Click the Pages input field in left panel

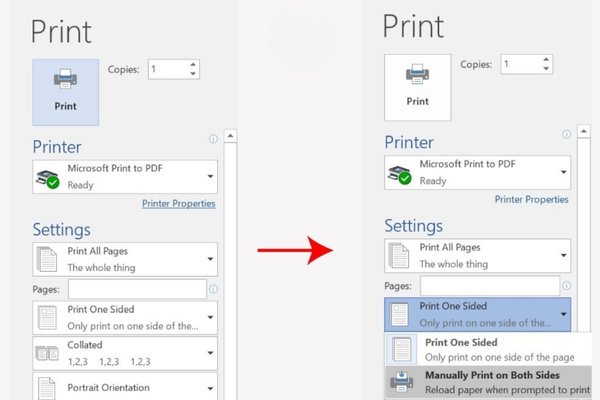(x=137, y=289)
